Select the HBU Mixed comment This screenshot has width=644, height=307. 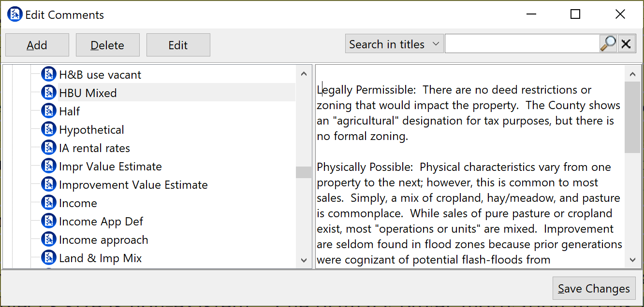click(x=88, y=93)
